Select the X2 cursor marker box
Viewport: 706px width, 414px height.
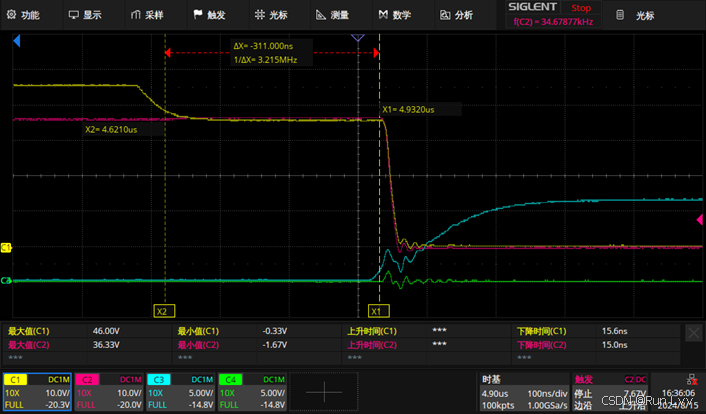coord(164,311)
